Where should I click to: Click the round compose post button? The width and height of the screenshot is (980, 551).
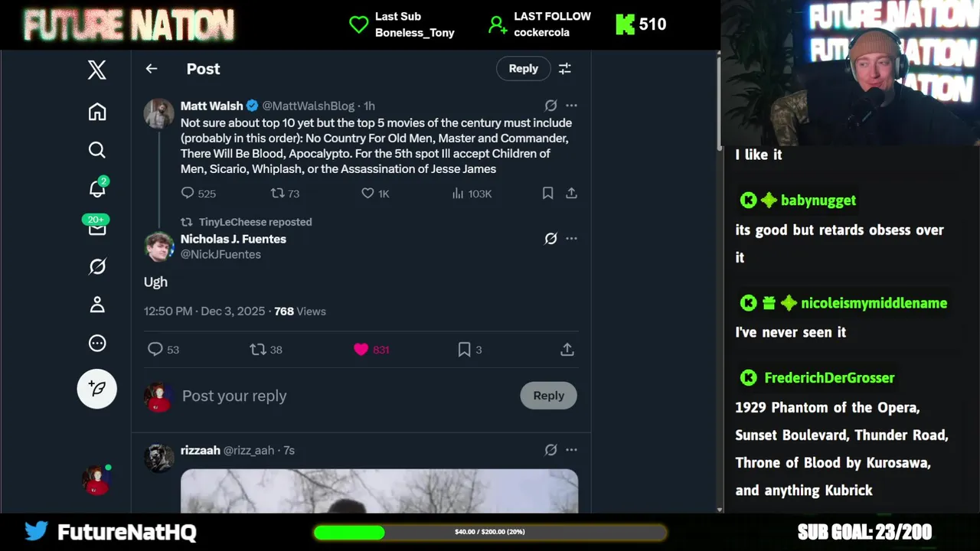[97, 389]
